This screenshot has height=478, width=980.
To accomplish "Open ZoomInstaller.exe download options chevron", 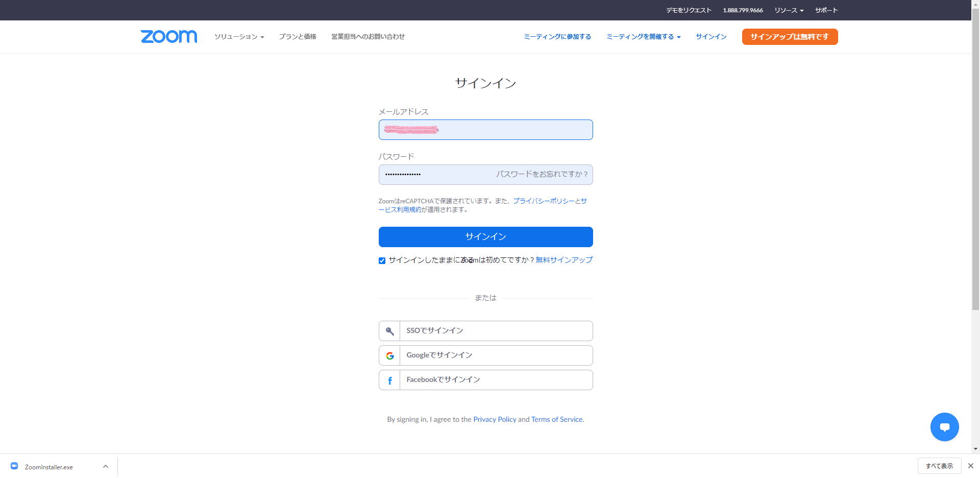I will [x=106, y=466].
